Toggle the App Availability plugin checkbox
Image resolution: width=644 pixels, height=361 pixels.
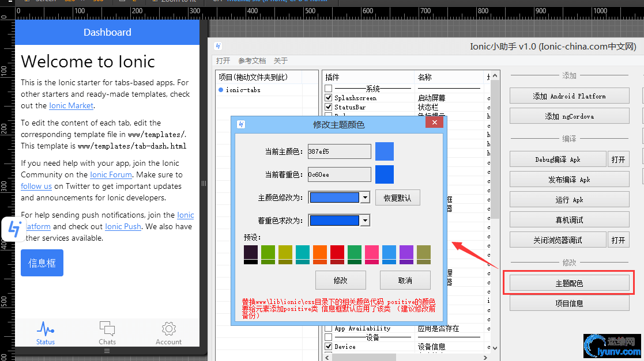328,328
